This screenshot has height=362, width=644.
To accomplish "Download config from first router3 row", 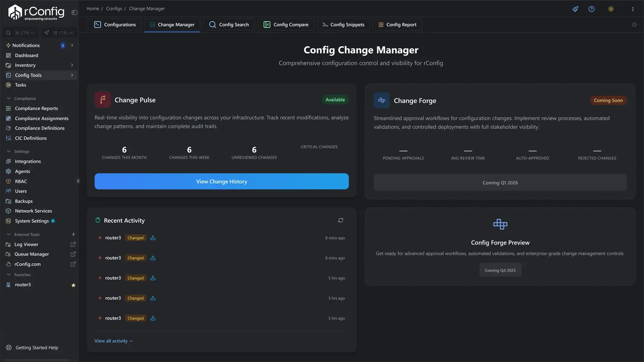I will [153, 238].
